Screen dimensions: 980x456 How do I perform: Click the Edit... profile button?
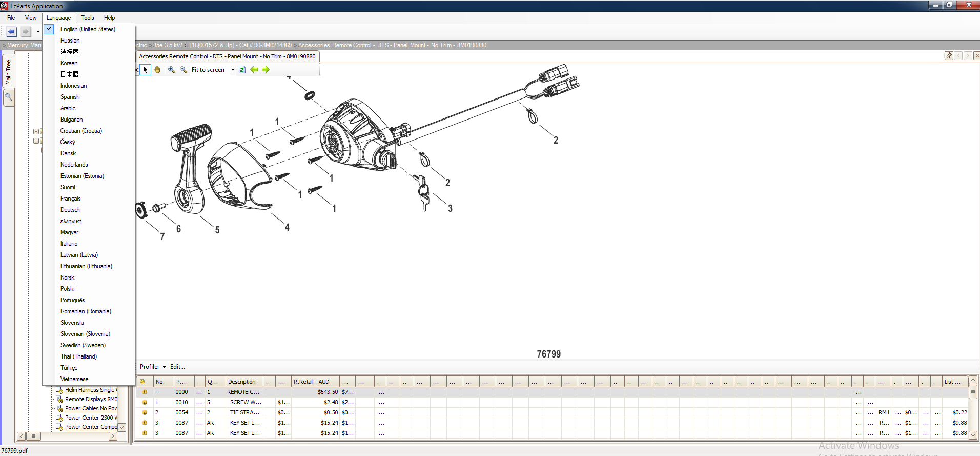point(177,367)
